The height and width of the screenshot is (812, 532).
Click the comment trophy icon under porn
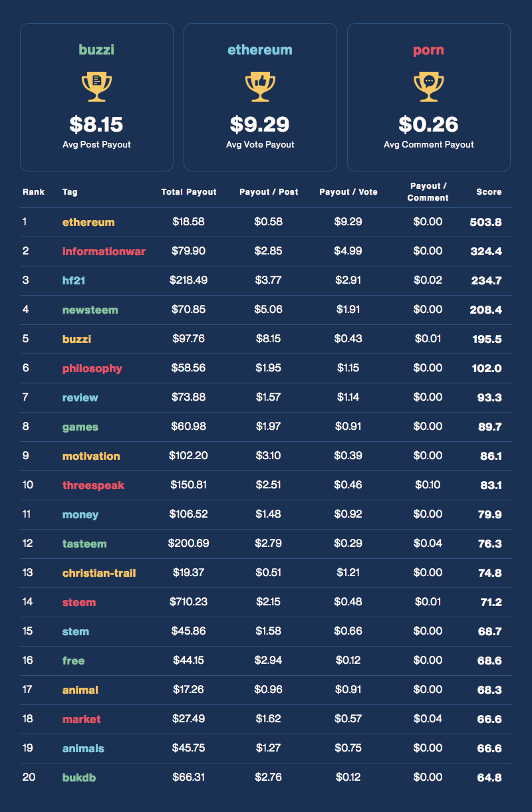[429, 87]
